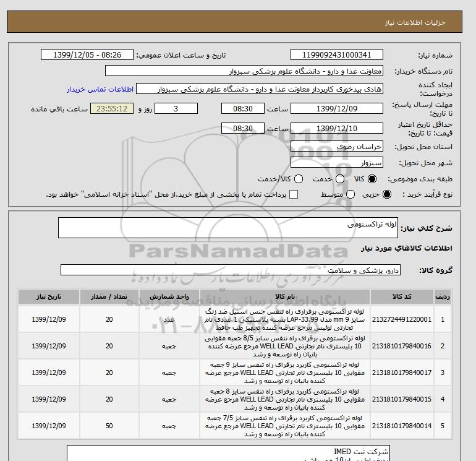The image size is (476, 461).
Task: Click row 3 product name size 9 WELL LEAD
Action: coord(285,373)
